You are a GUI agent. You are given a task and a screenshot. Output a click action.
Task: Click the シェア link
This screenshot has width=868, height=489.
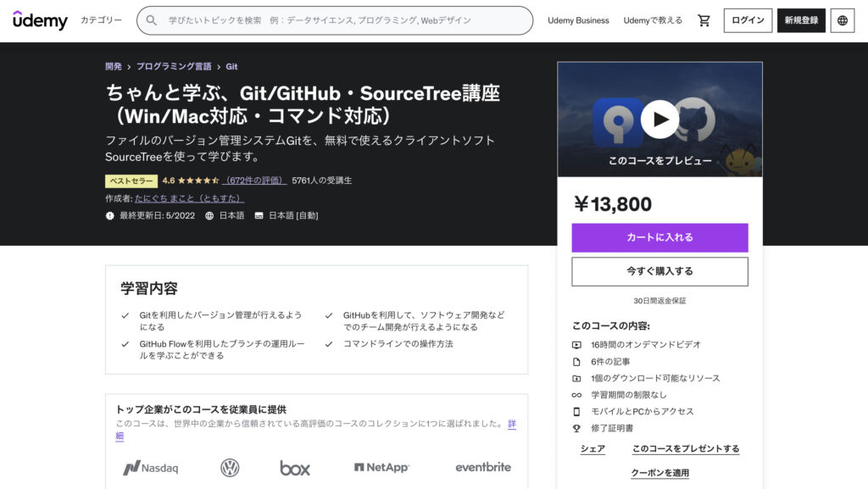pyautogui.click(x=593, y=448)
